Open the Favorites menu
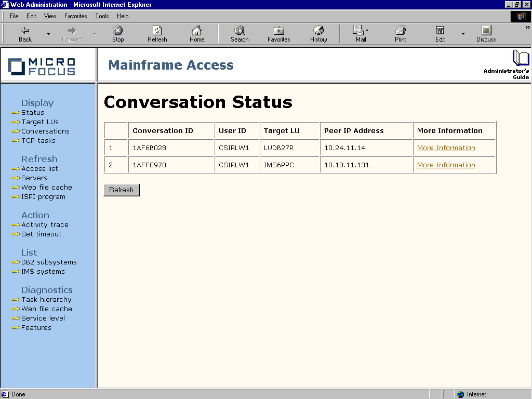532x399 pixels. [x=75, y=16]
